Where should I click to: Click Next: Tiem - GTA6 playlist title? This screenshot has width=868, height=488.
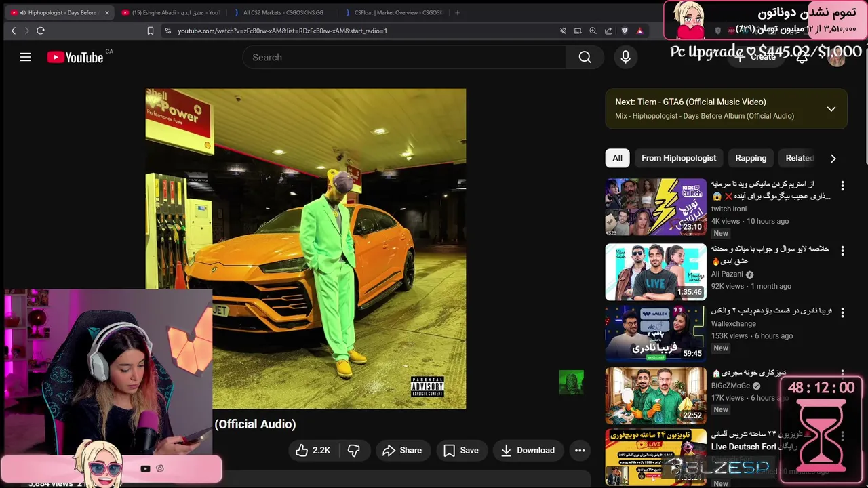(690, 102)
